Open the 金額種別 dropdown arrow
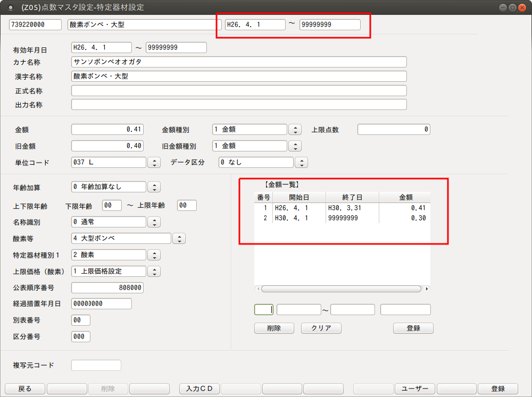This screenshot has width=532, height=397. (295, 130)
